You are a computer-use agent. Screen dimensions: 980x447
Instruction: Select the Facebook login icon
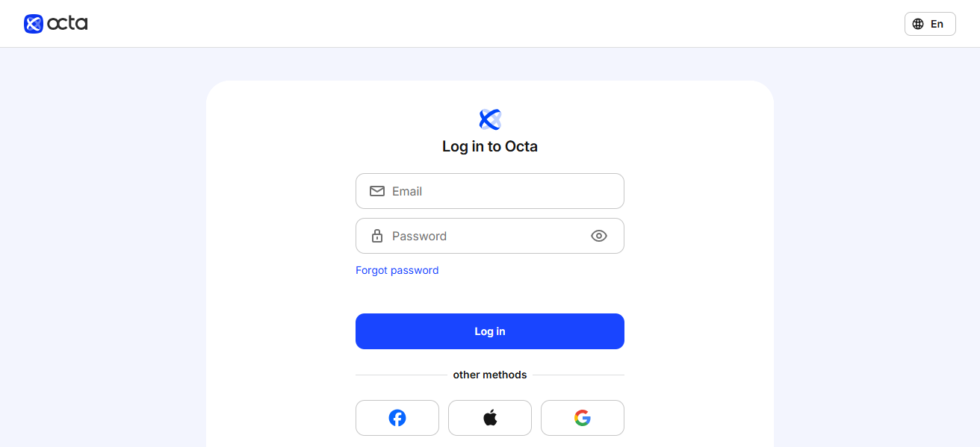click(x=397, y=418)
